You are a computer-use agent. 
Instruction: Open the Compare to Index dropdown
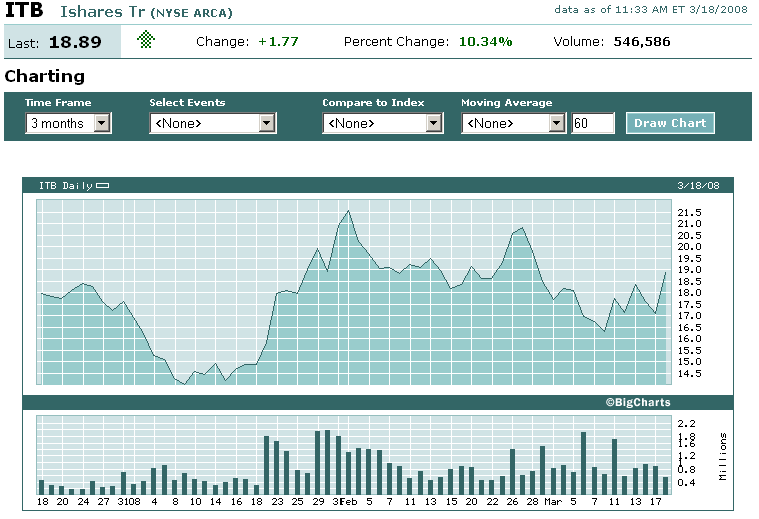[x=382, y=123]
